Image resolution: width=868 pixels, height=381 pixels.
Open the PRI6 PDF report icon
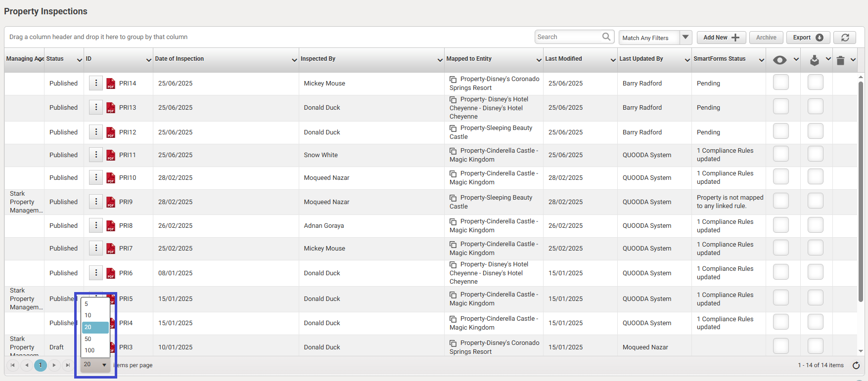tap(111, 273)
